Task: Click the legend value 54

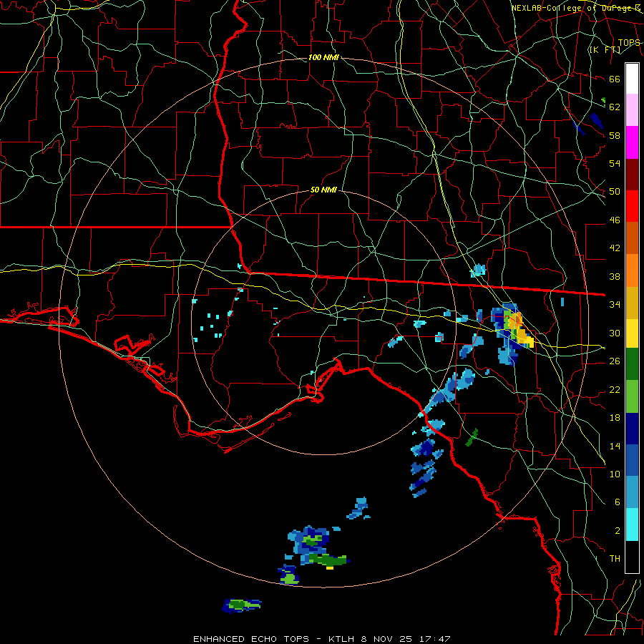Action: 615,163
